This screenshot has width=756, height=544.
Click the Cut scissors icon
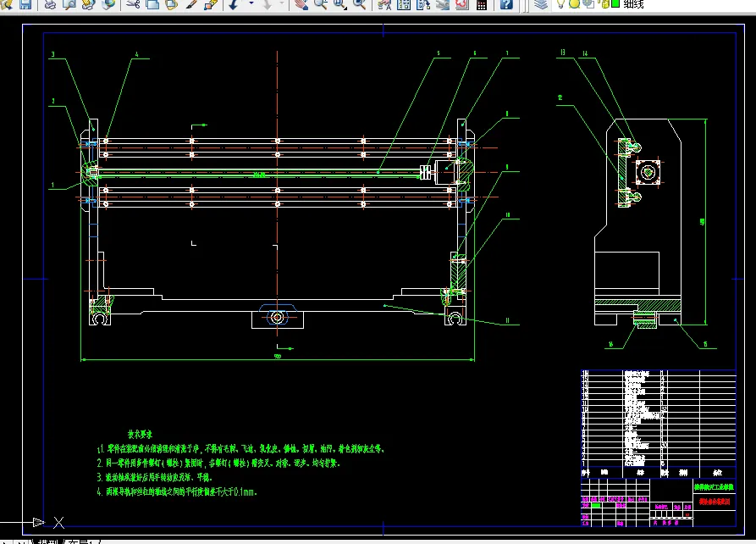tap(133, 4)
